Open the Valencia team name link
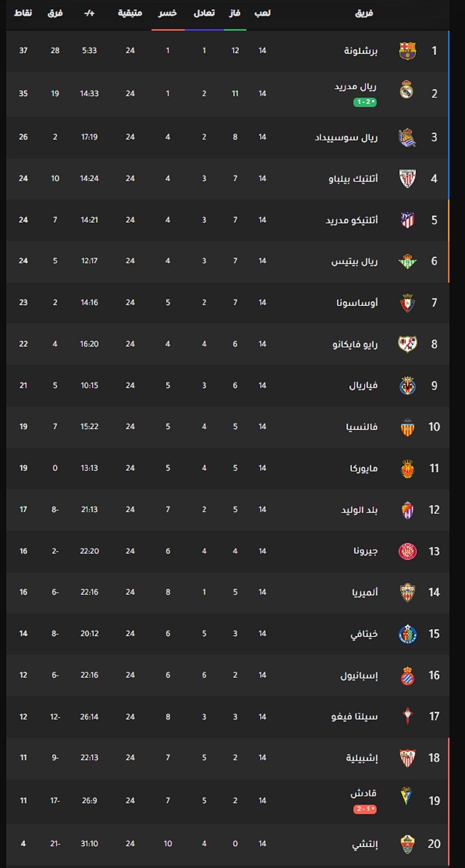The height and width of the screenshot is (868, 465). (362, 427)
